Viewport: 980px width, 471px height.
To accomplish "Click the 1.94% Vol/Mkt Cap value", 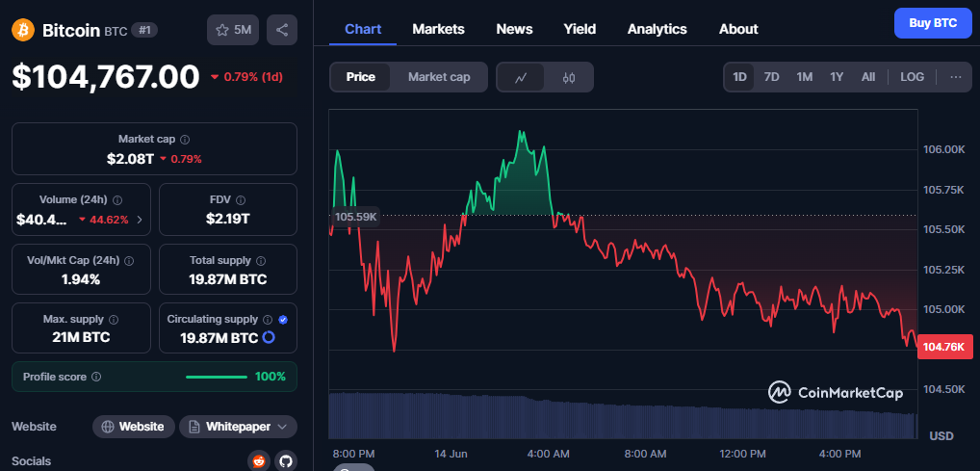I will (x=81, y=279).
